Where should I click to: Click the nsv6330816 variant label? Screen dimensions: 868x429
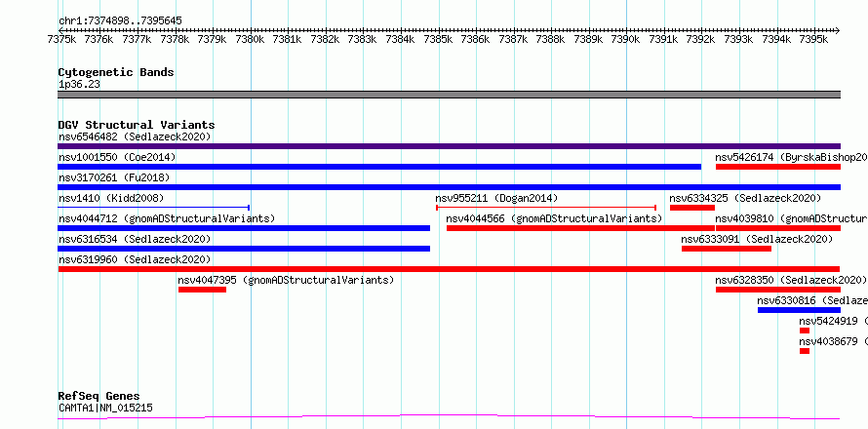pos(812,300)
